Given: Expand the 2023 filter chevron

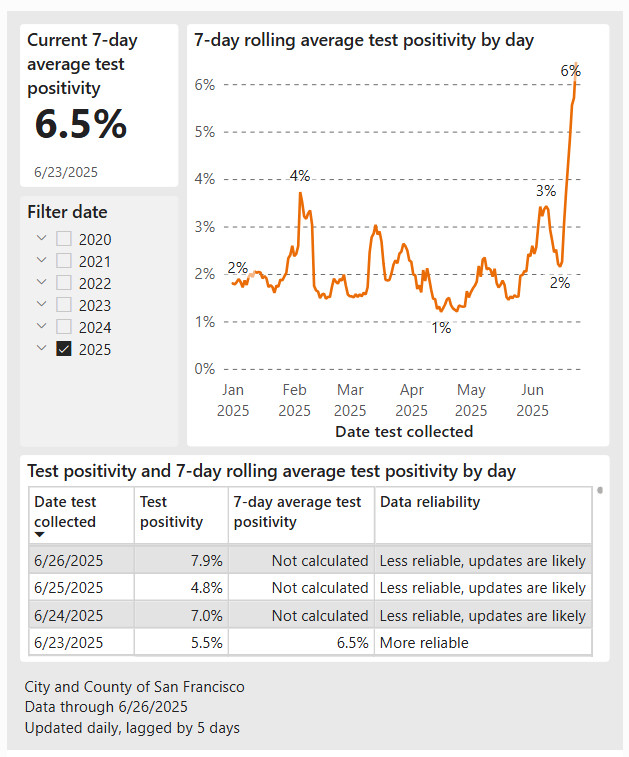Looking at the screenshot, I should (x=42, y=304).
